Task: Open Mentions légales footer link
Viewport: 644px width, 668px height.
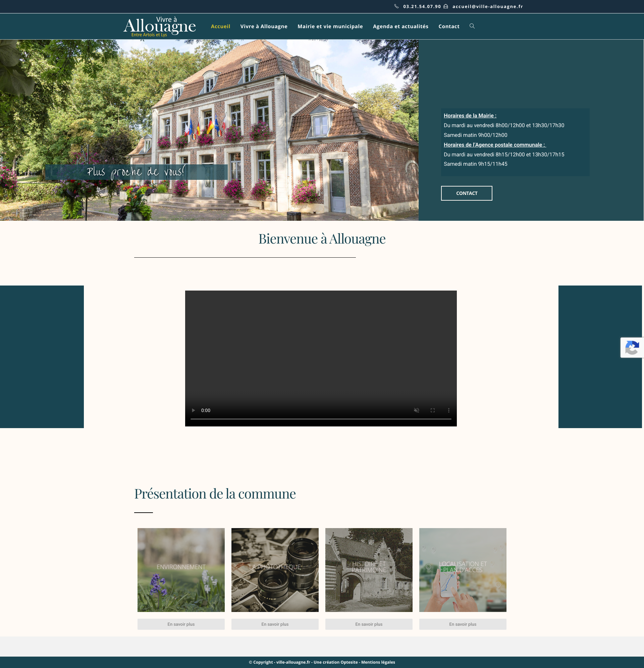Action: [378, 662]
